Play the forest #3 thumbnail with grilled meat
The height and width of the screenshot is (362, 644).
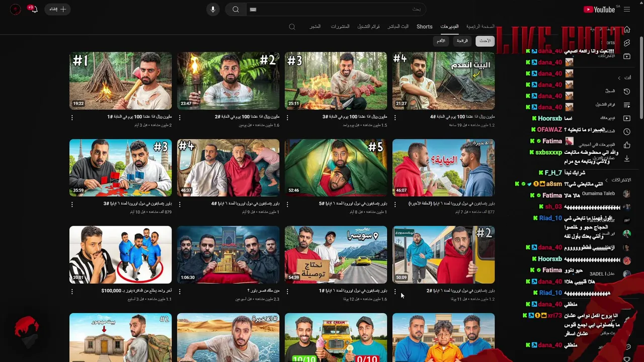pos(336,81)
